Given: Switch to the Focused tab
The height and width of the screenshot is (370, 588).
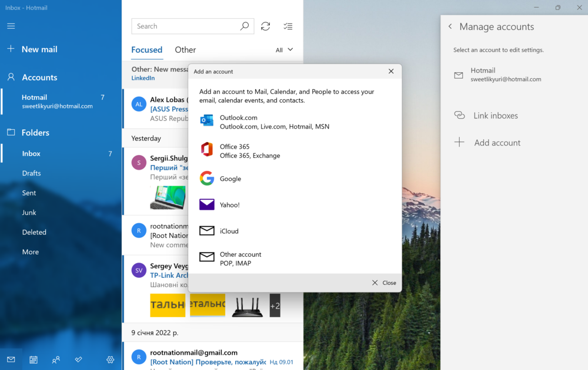Looking at the screenshot, I should tap(146, 50).
